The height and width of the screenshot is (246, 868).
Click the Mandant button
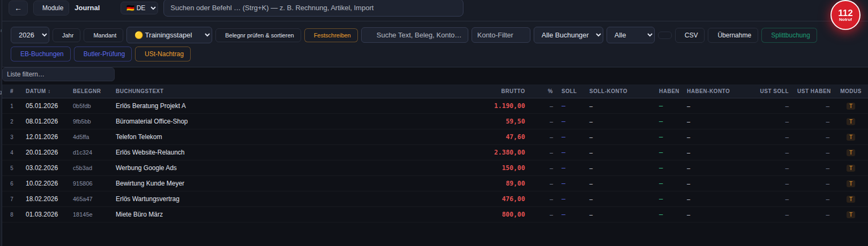104,35
